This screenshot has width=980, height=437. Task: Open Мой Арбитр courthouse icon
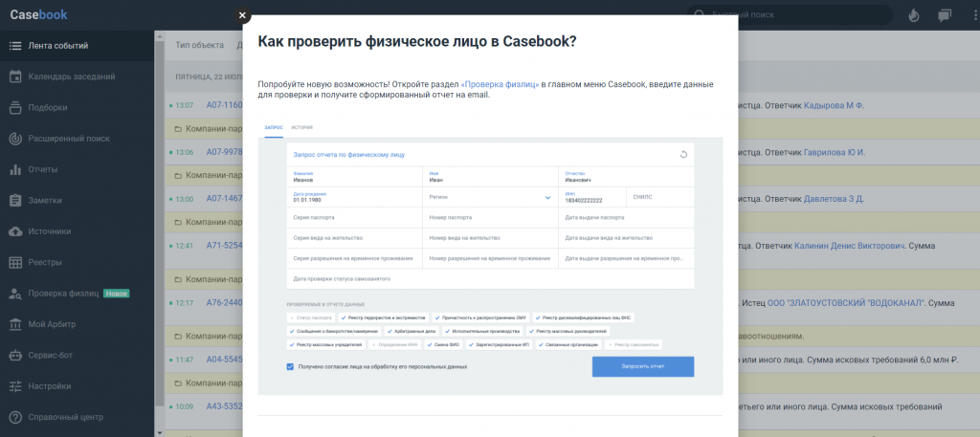tap(15, 324)
